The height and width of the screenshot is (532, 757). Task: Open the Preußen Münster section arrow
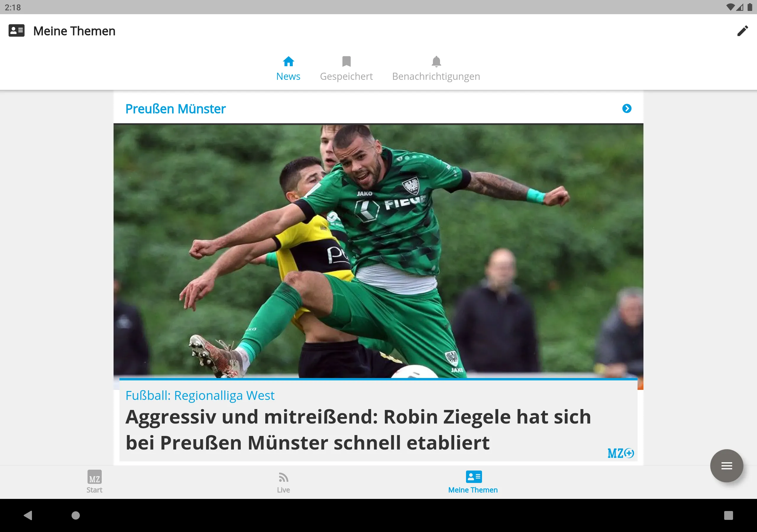(627, 108)
